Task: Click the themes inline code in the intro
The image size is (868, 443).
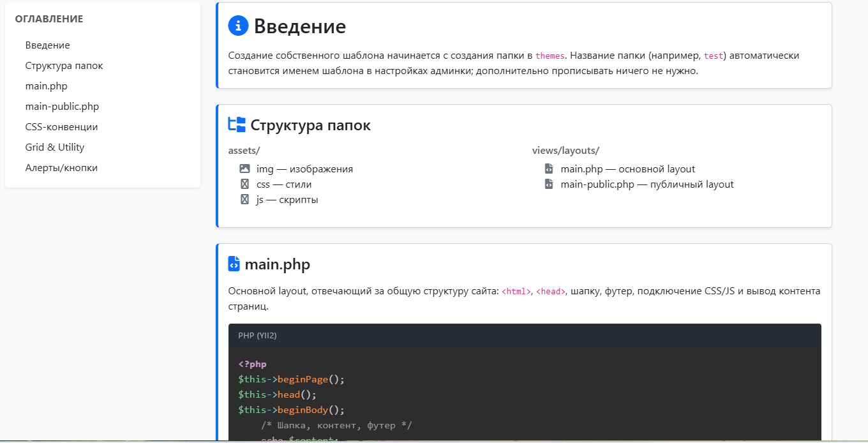Action: 550,56
